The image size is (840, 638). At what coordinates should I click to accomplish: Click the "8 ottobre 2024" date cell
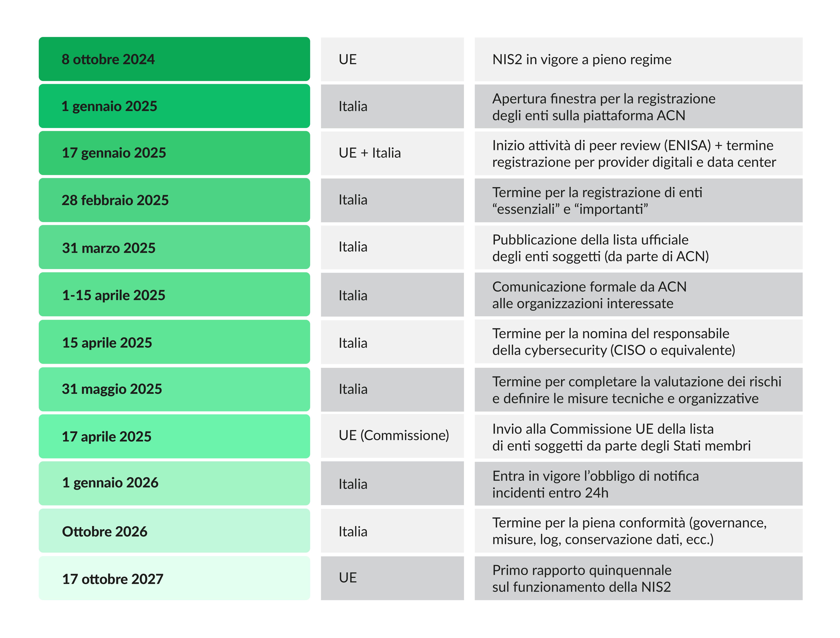(x=174, y=59)
